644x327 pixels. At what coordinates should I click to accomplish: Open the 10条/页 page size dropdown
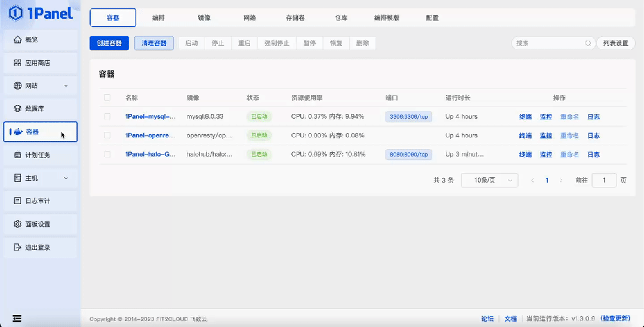489,180
